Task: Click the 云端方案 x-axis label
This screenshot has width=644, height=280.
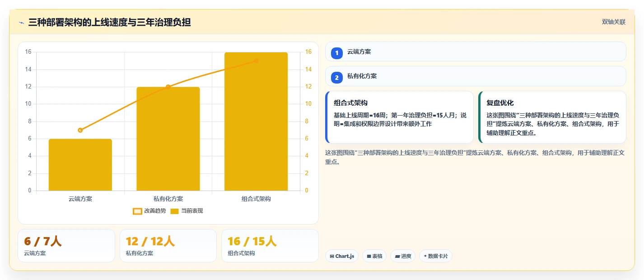Action: 80,199
